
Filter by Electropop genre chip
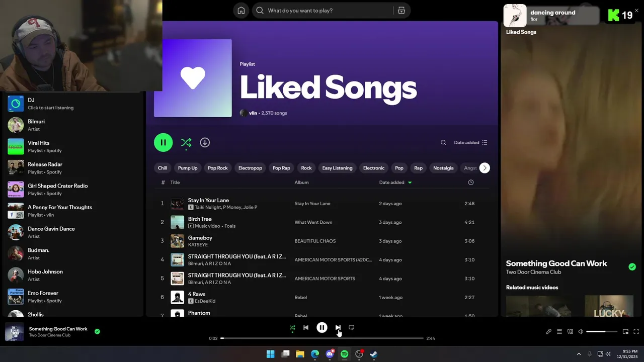[x=250, y=168]
